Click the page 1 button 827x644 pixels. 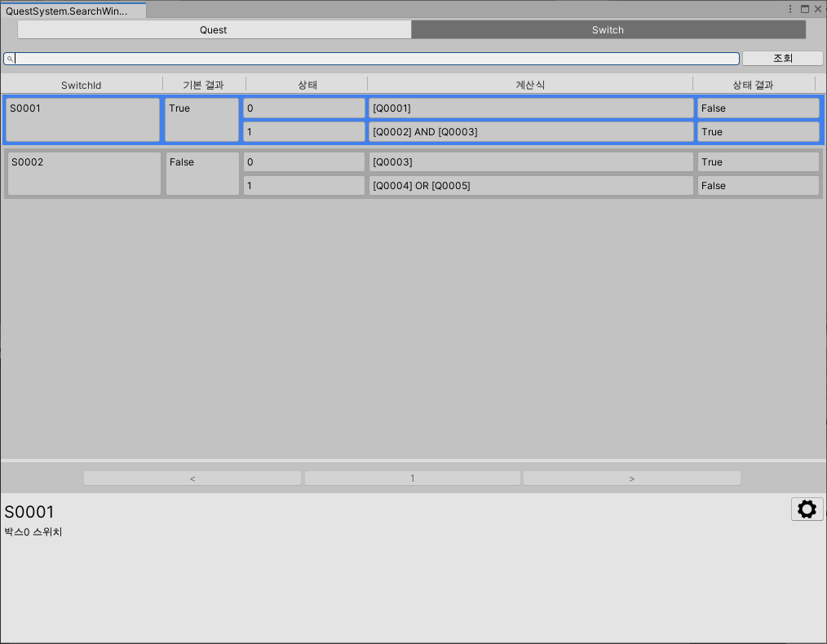[412, 479]
